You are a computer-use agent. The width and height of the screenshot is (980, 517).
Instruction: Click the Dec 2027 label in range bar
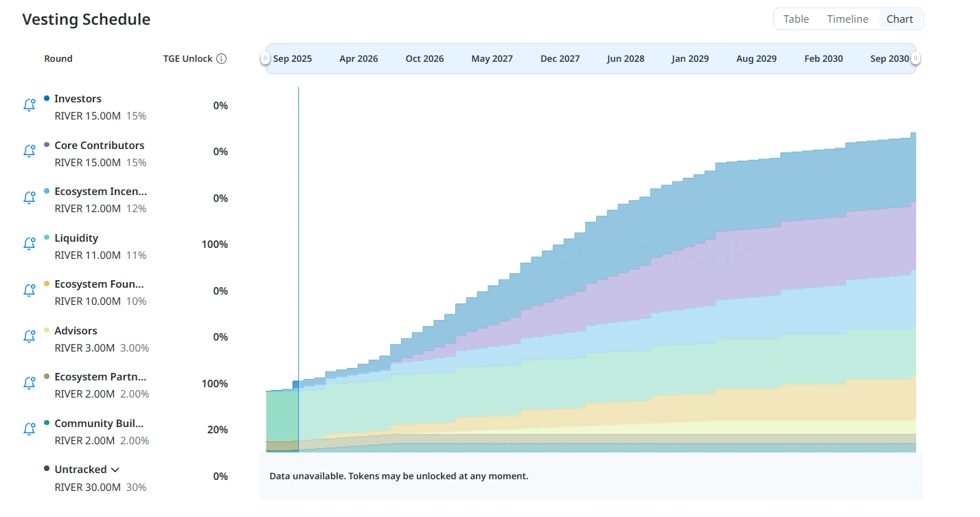click(560, 59)
